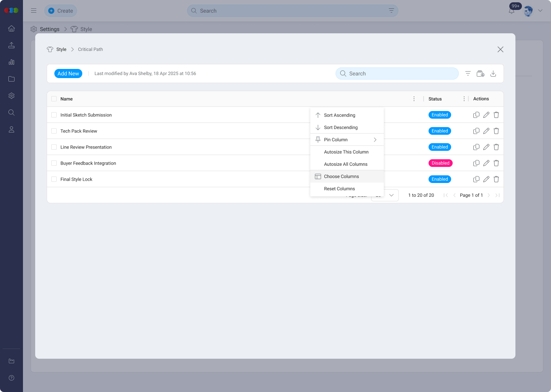Select the Home icon in the sidebar
The image size is (551, 392).
point(11,28)
